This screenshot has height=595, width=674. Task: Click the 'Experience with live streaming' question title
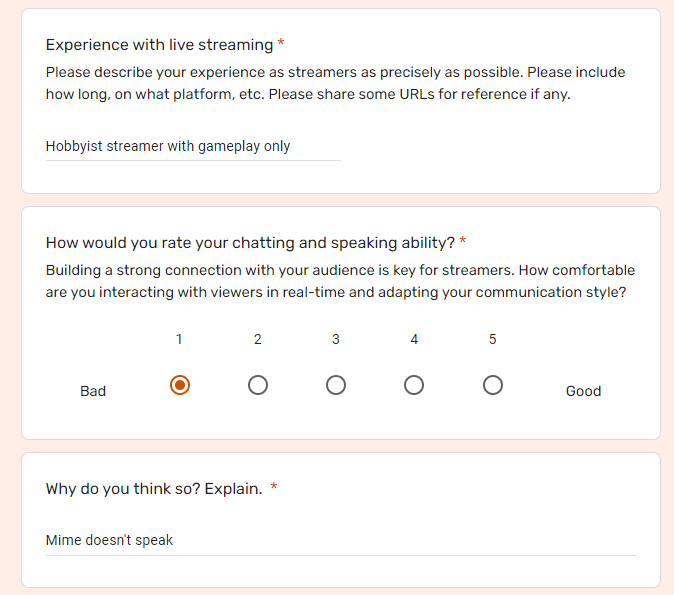pyautogui.click(x=159, y=45)
